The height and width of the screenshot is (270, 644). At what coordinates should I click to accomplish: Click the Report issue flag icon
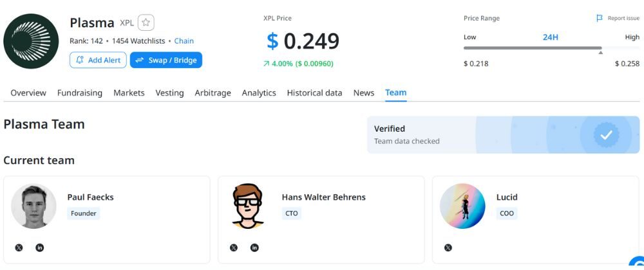(x=600, y=19)
